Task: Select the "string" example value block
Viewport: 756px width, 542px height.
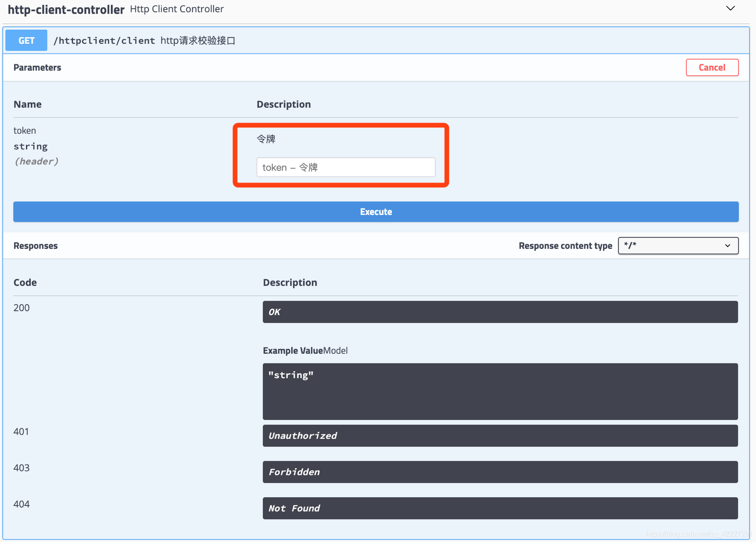Action: 500,391
